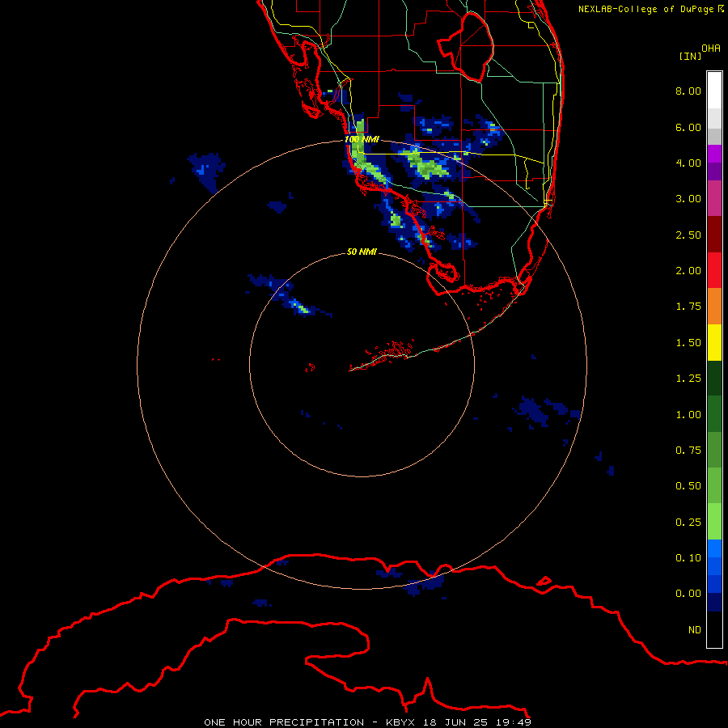Pick the dark red legend swatch

tap(714, 234)
